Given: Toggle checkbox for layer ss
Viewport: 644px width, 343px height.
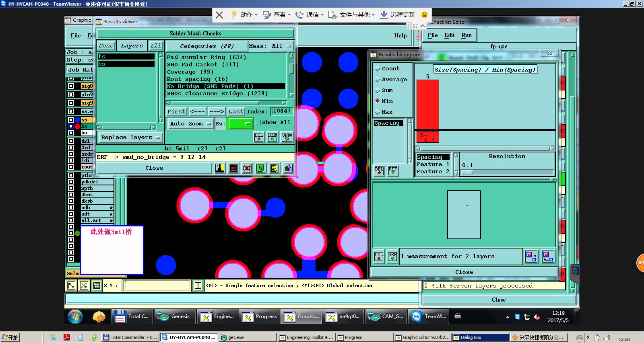Looking at the screenshot, I should [x=71, y=120].
